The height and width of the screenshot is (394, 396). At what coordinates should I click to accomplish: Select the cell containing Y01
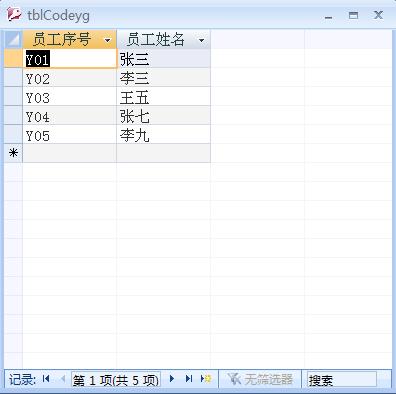point(70,59)
